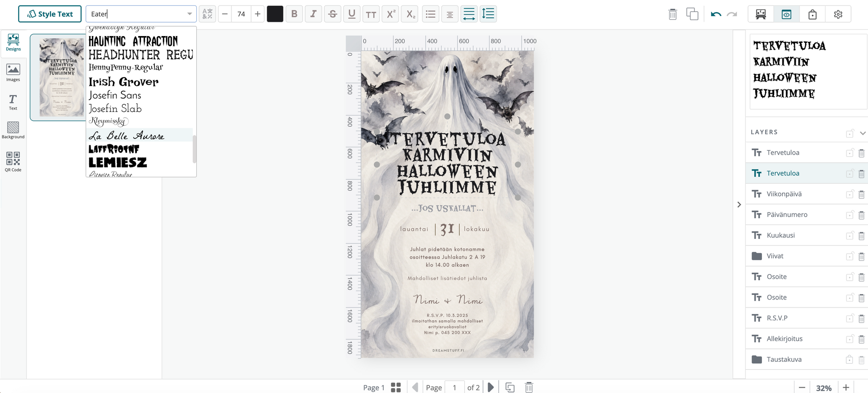Open line spacing control
The width and height of the screenshot is (868, 393).
point(488,14)
